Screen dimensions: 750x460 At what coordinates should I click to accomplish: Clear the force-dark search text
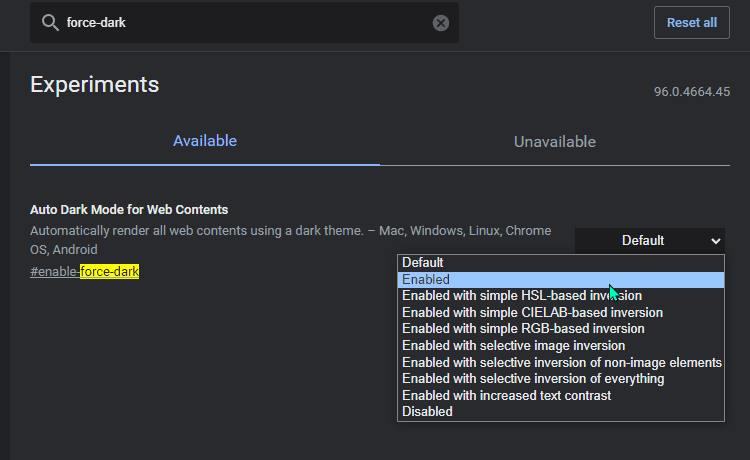tap(441, 23)
